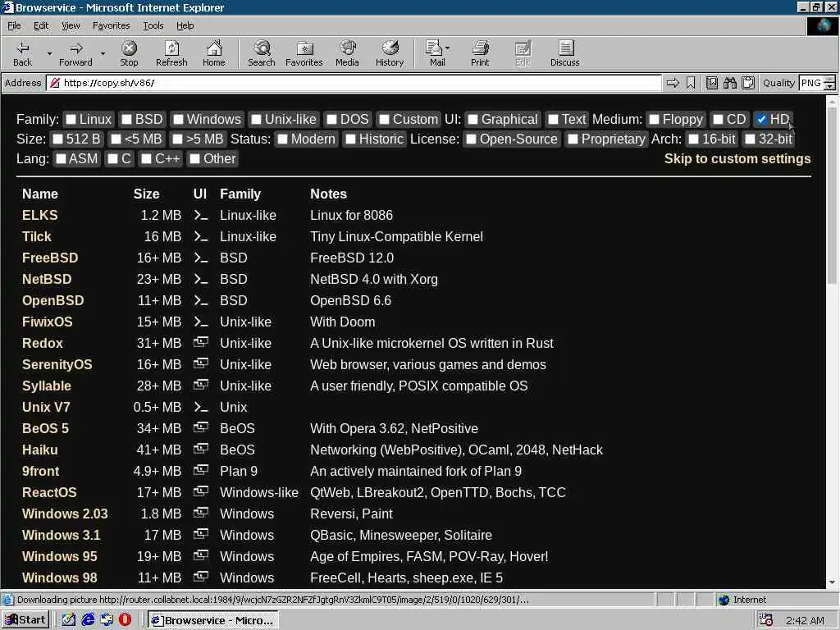Viewport: 840px width, 630px height.
Task: Open the ELKS operating system link
Action: click(39, 216)
